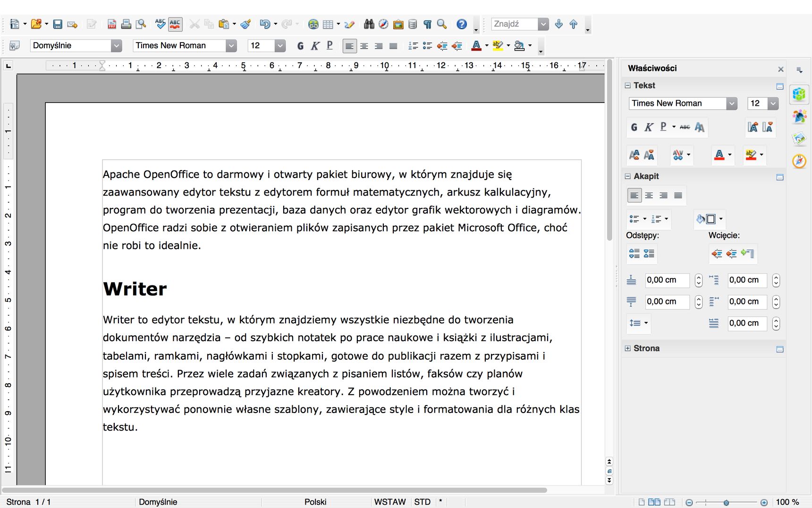Click the Open file folder icon
Image resolution: width=812 pixels, height=508 pixels.
[x=36, y=24]
